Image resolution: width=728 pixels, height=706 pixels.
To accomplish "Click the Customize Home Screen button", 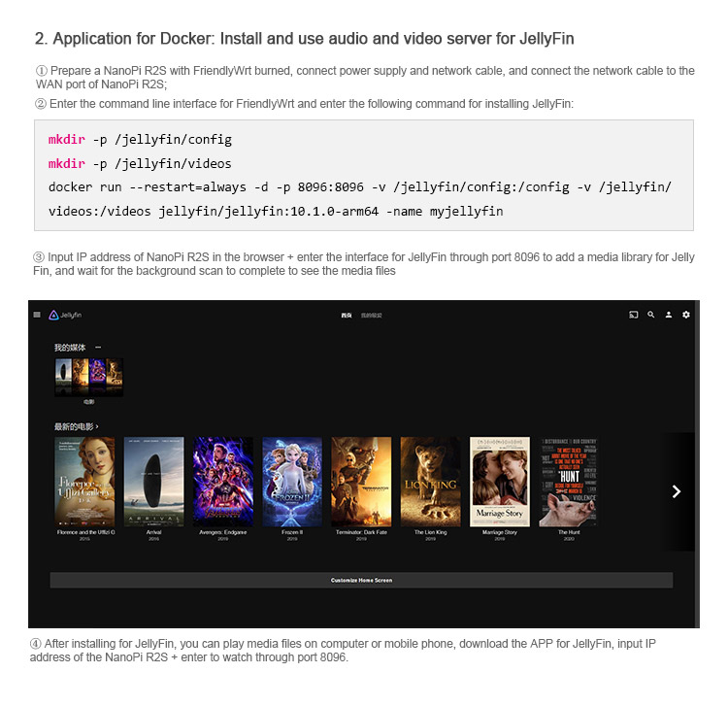I will click(x=361, y=580).
